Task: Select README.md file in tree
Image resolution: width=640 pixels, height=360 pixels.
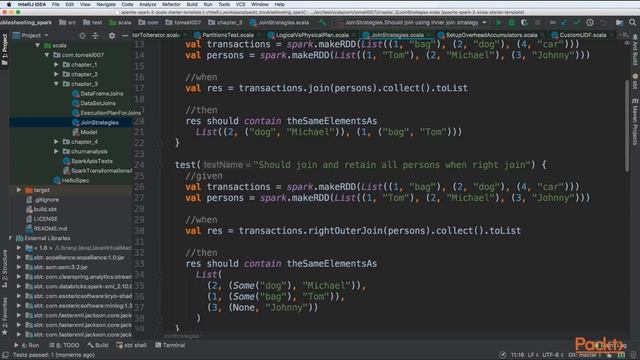Action: click(x=47, y=228)
